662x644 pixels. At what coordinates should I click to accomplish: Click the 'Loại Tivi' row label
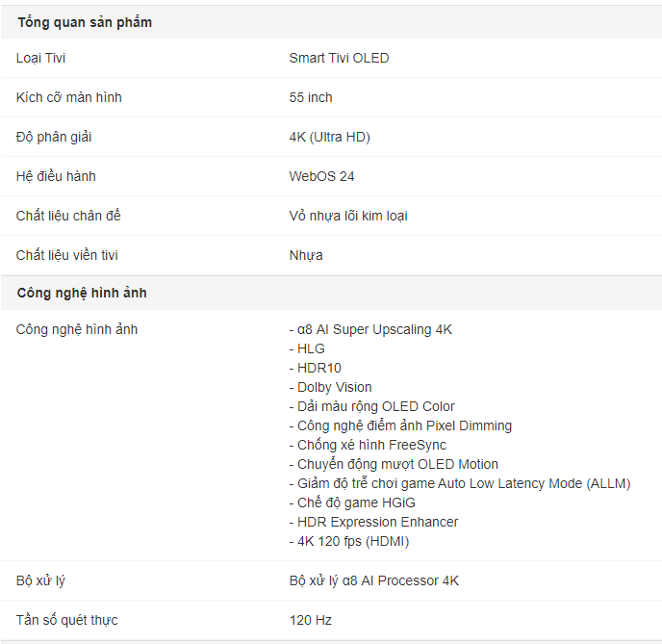click(40, 58)
